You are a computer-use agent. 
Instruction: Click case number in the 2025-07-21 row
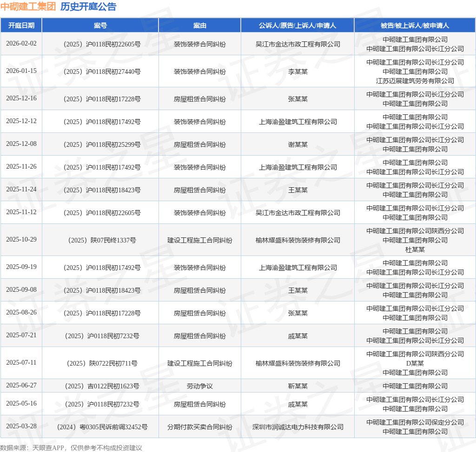coord(102,336)
